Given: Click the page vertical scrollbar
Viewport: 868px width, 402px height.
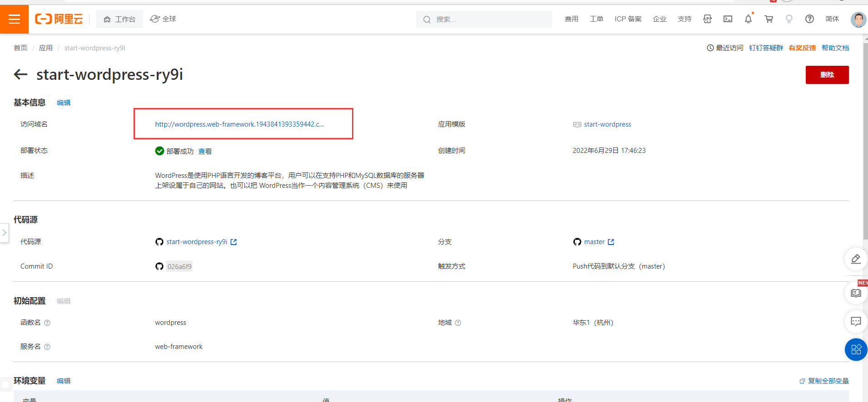Looking at the screenshot, I should [x=865, y=141].
